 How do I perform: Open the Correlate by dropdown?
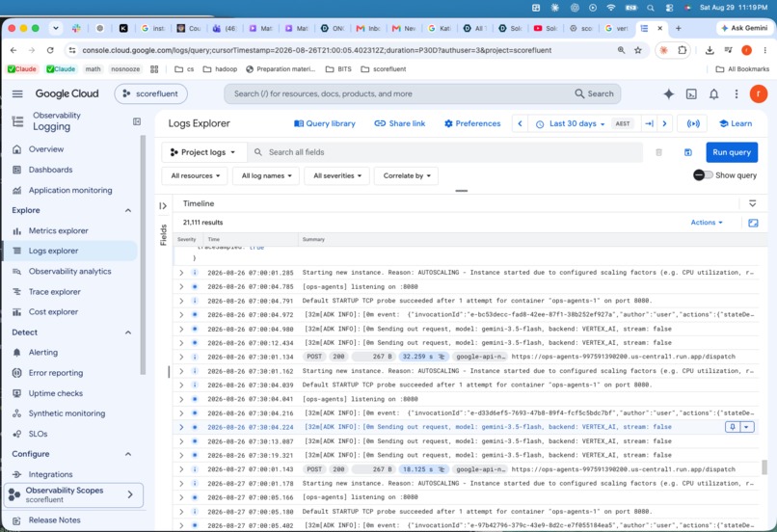pyautogui.click(x=407, y=175)
